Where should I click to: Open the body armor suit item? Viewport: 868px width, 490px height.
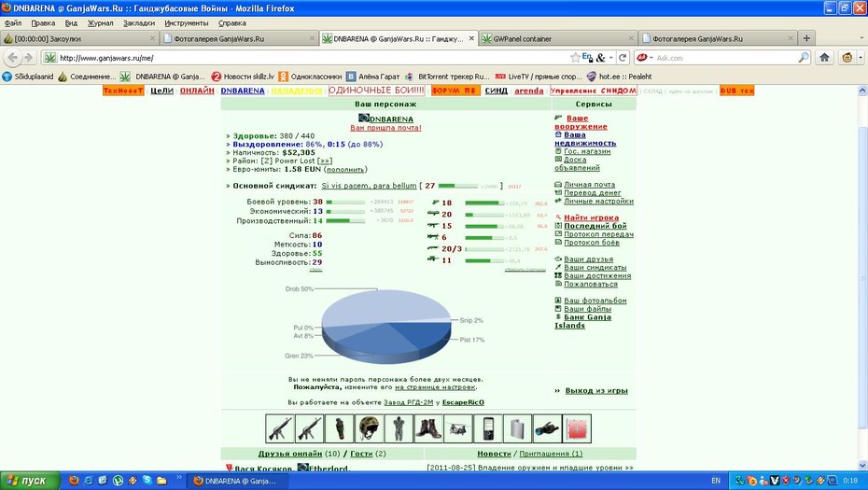399,428
